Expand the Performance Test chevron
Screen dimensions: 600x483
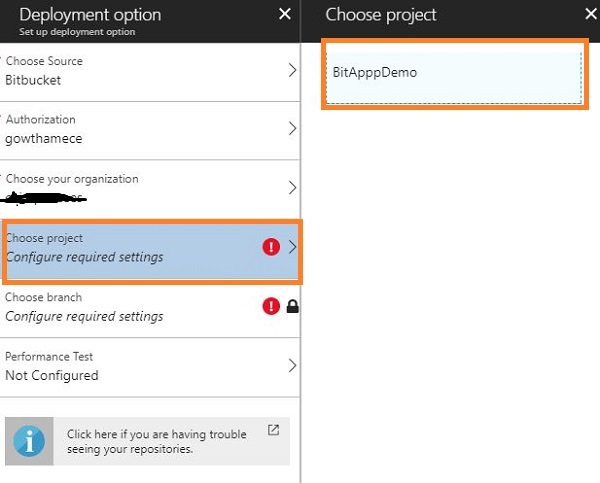(x=292, y=366)
